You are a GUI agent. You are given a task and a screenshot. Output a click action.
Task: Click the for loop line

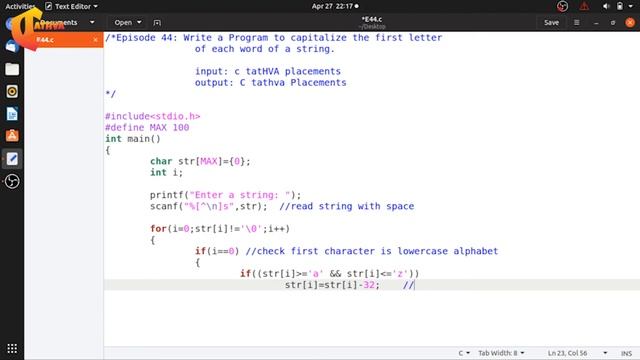coord(220,229)
